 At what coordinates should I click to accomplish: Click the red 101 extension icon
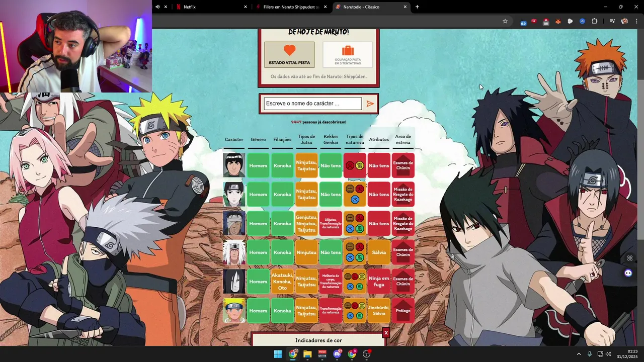pos(546,22)
